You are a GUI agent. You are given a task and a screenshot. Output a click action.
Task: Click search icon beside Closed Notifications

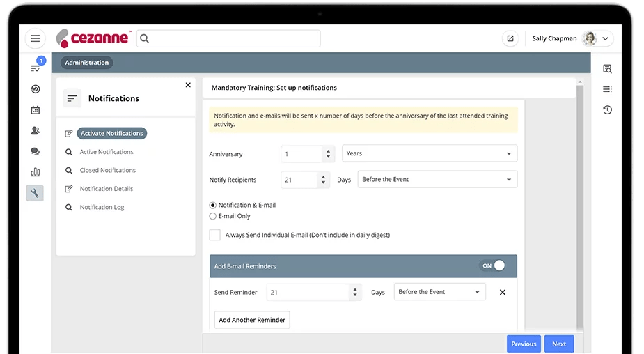point(69,170)
